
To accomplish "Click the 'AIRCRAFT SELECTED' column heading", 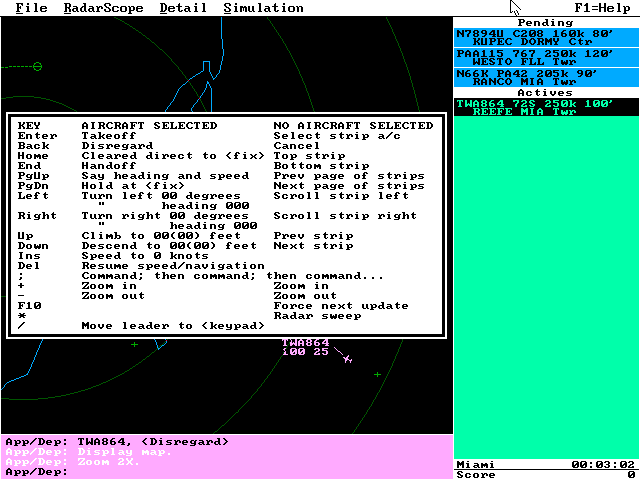I will pyautogui.click(x=149, y=125).
